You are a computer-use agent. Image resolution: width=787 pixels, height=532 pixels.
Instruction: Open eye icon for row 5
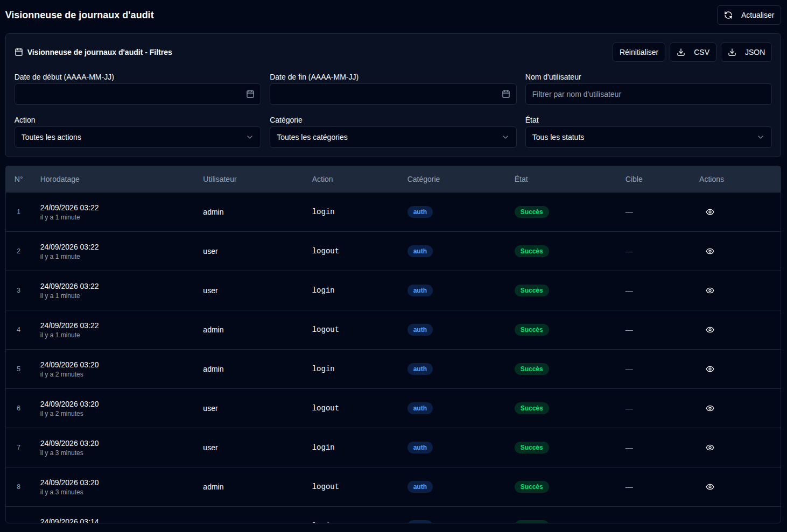coord(710,369)
